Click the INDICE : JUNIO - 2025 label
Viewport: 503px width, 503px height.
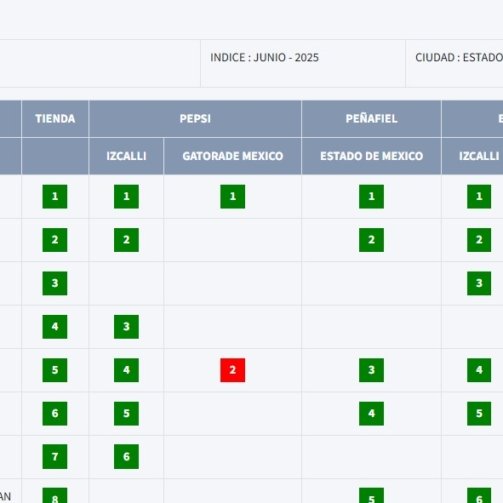point(264,58)
